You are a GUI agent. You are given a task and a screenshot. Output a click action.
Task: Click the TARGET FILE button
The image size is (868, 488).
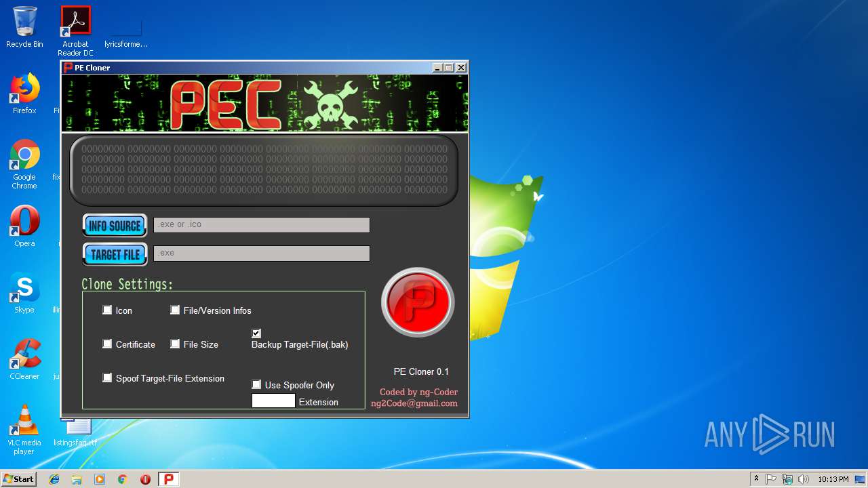click(115, 254)
